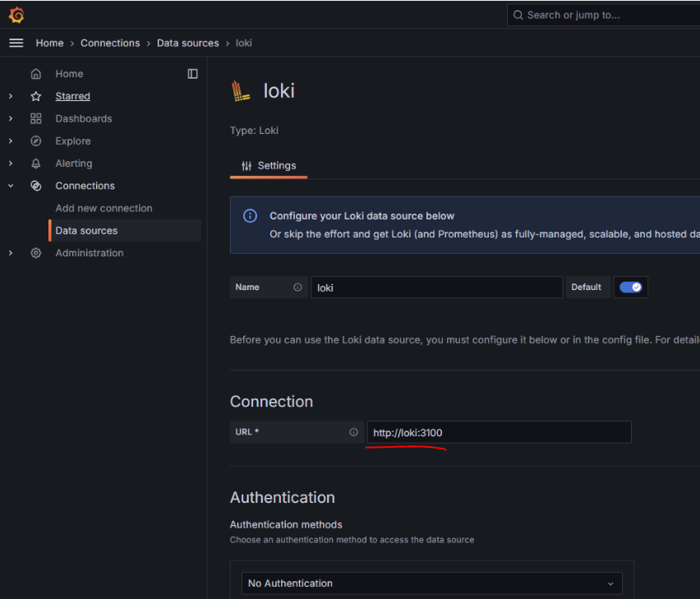The height and width of the screenshot is (599, 700).
Task: Collapse the Connections section chevron
Action: [x=11, y=186]
